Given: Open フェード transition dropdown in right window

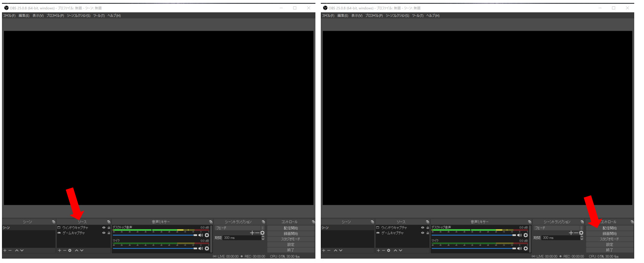Looking at the screenshot, I should point(558,228).
